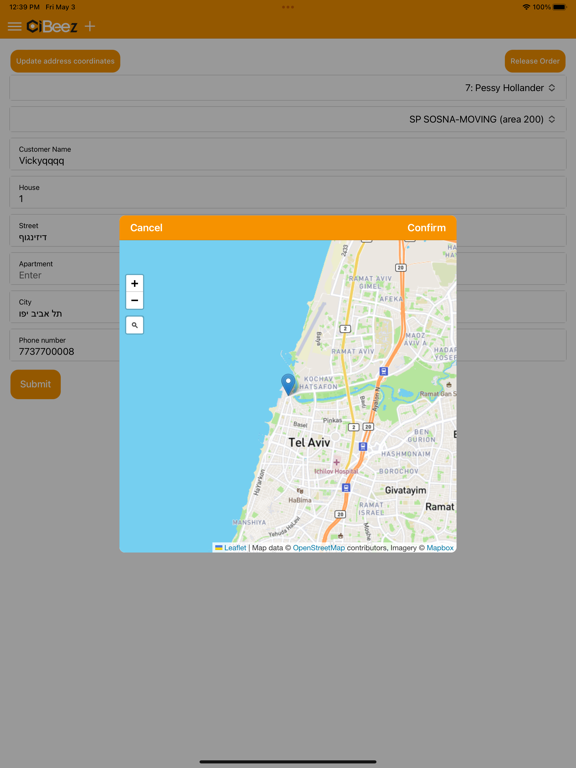The image size is (576, 768).
Task: Tap the Ramat Gan stadium icon
Action: (449, 385)
